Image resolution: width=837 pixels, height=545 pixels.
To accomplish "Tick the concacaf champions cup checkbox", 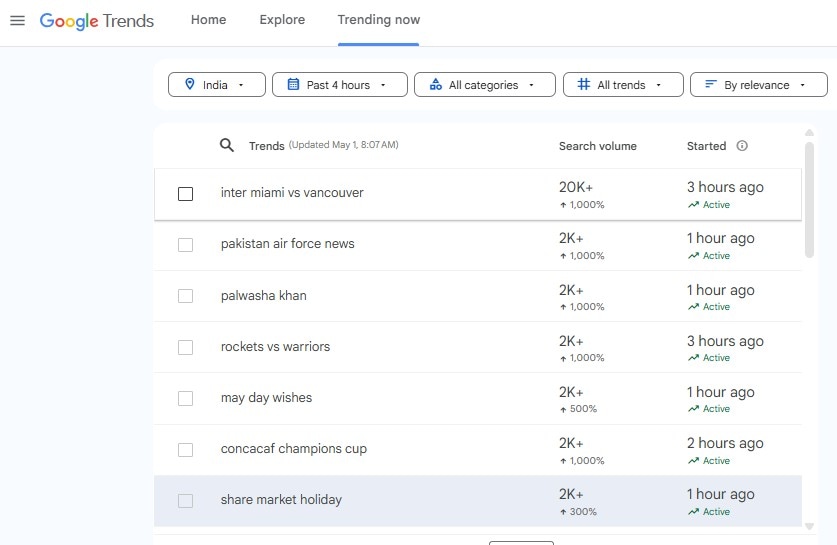I will pyautogui.click(x=185, y=450).
